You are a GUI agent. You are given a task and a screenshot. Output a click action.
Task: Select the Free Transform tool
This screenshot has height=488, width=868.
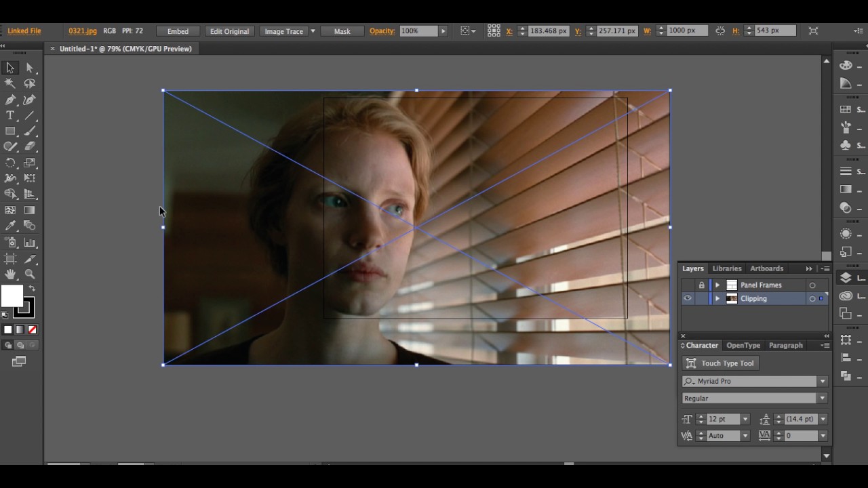point(30,178)
